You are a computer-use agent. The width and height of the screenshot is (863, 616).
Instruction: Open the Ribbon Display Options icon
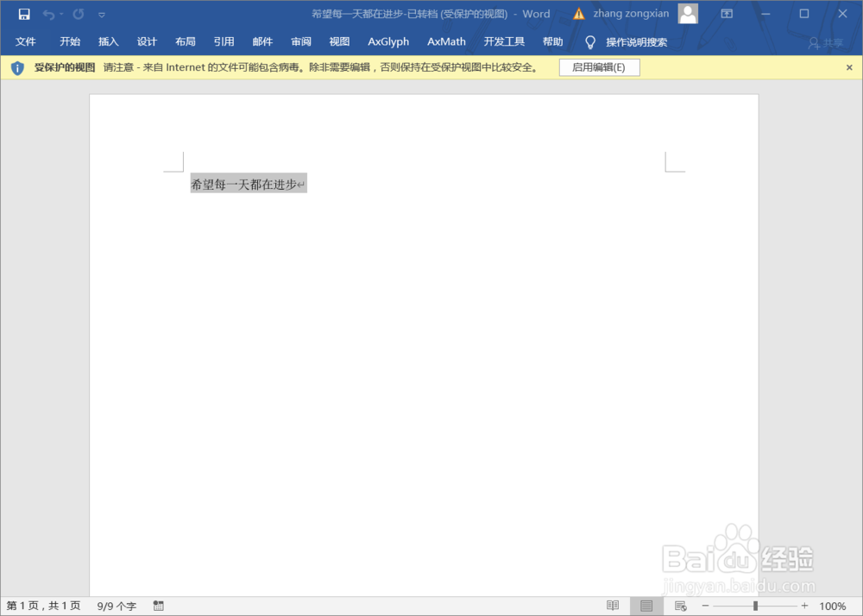pos(727,14)
